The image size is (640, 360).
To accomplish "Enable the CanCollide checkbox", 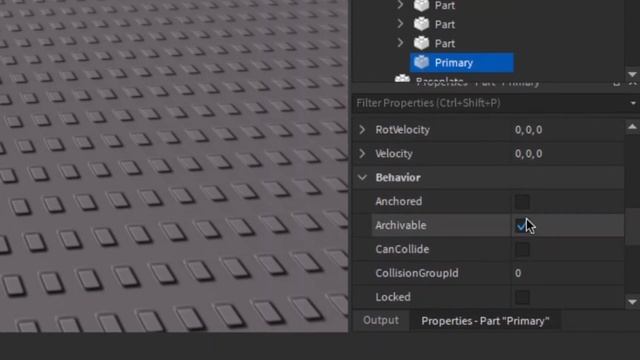I will pos(522,249).
